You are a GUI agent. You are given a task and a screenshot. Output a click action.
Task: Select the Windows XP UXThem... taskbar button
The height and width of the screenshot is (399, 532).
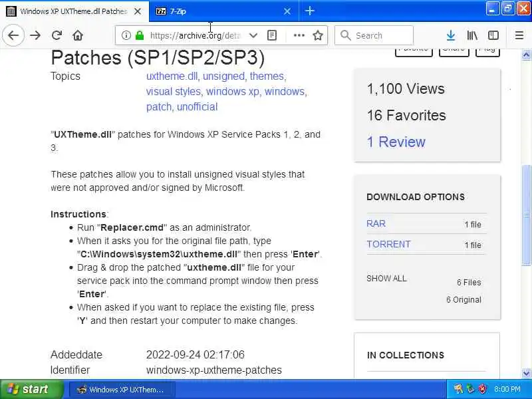click(122, 390)
